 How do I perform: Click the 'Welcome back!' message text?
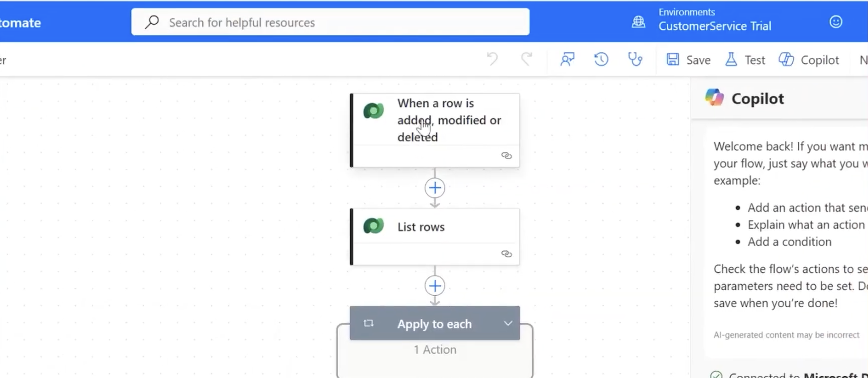click(790, 163)
